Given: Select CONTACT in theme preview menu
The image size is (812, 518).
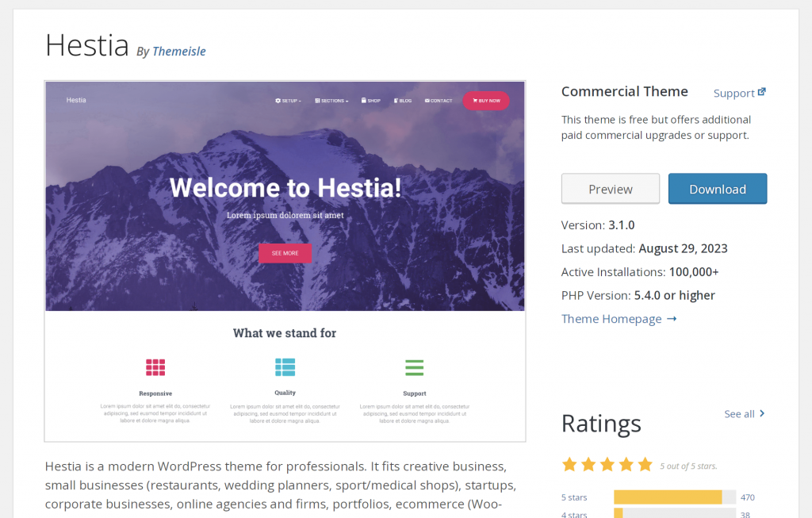Looking at the screenshot, I should click(438, 101).
